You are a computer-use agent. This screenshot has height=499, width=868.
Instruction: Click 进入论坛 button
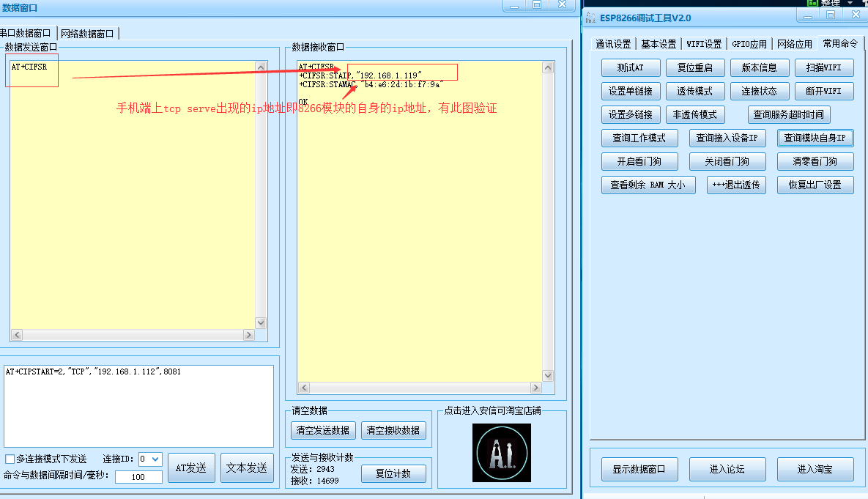pyautogui.click(x=727, y=469)
